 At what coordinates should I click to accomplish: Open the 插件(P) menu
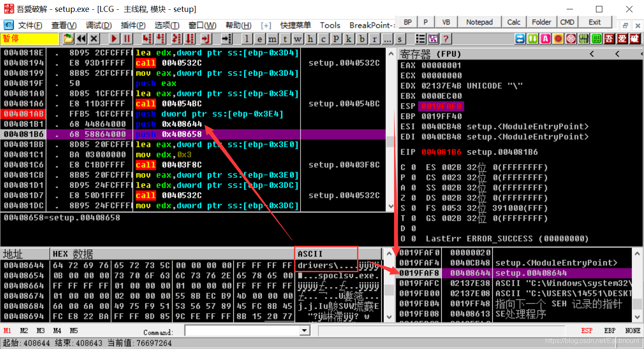coord(133,25)
